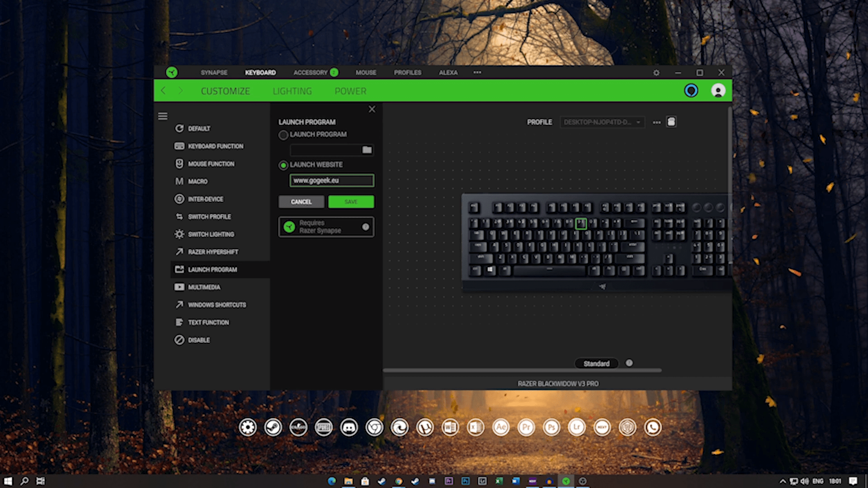
Task: Switch to the Mouse tab
Action: tap(366, 73)
